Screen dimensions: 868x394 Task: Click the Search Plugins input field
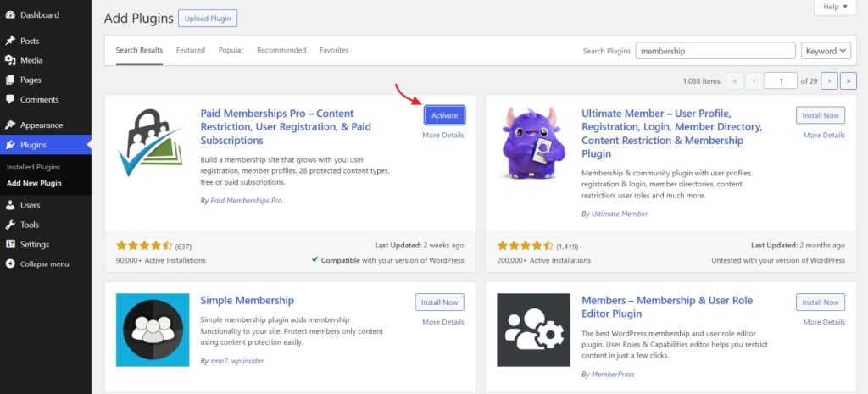point(715,51)
